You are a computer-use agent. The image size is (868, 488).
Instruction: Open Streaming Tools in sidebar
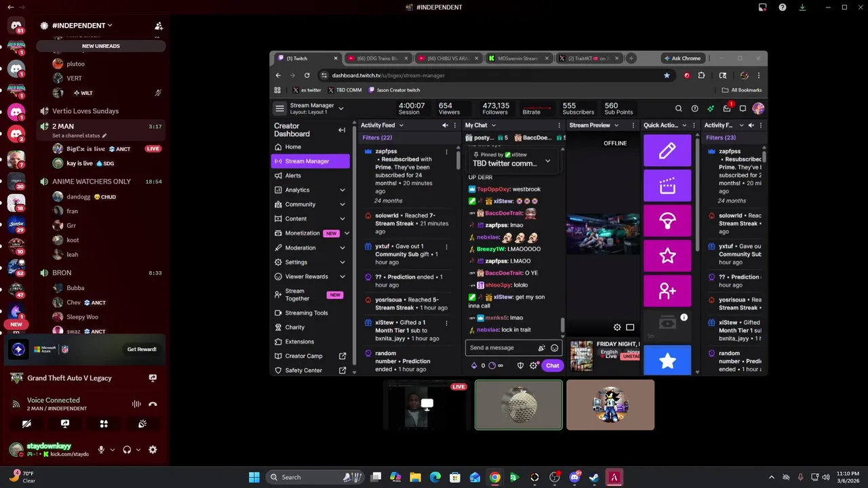(x=311, y=313)
